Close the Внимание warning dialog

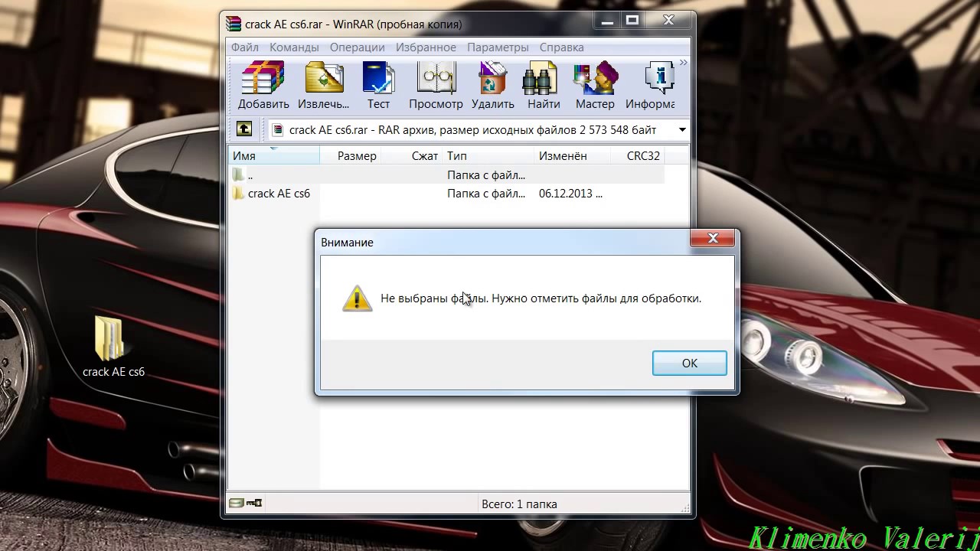coord(713,238)
